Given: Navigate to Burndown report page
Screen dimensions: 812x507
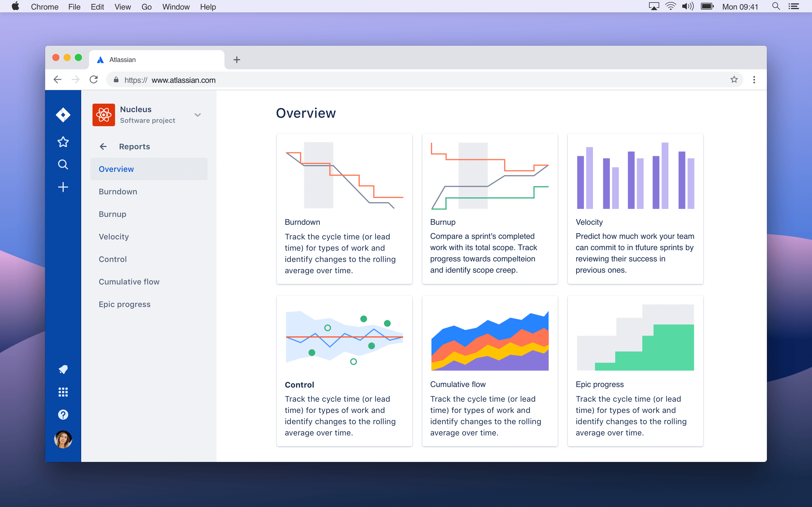Looking at the screenshot, I should coord(118,191).
